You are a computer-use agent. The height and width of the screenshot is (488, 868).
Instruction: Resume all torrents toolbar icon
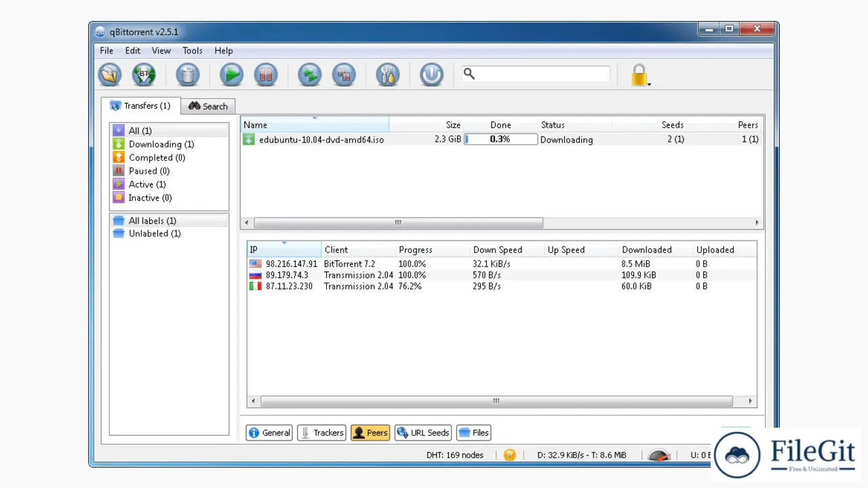coord(310,75)
